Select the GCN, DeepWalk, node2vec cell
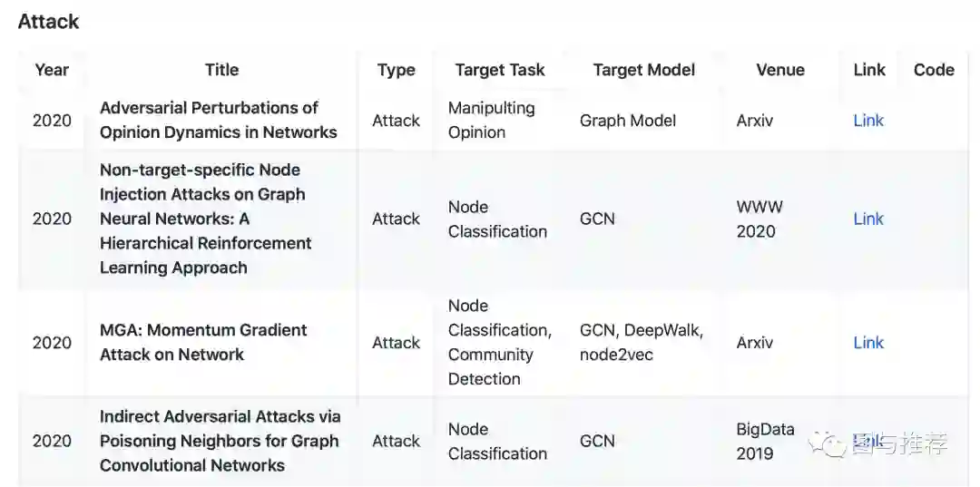 coord(642,343)
